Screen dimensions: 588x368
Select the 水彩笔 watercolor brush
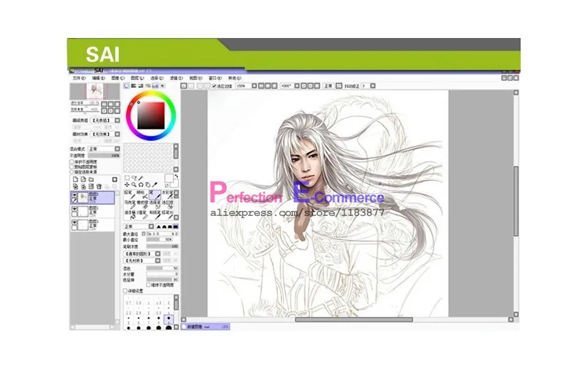click(167, 194)
